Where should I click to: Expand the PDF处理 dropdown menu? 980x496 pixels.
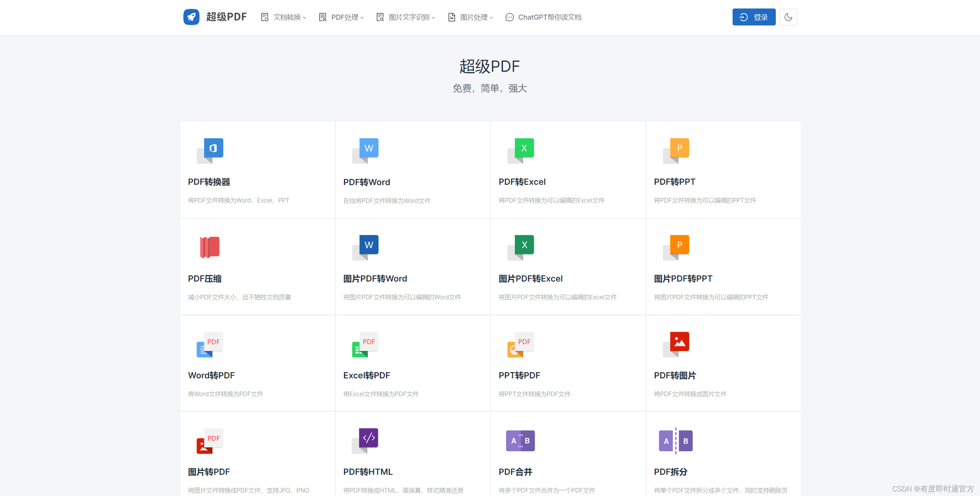(x=342, y=17)
